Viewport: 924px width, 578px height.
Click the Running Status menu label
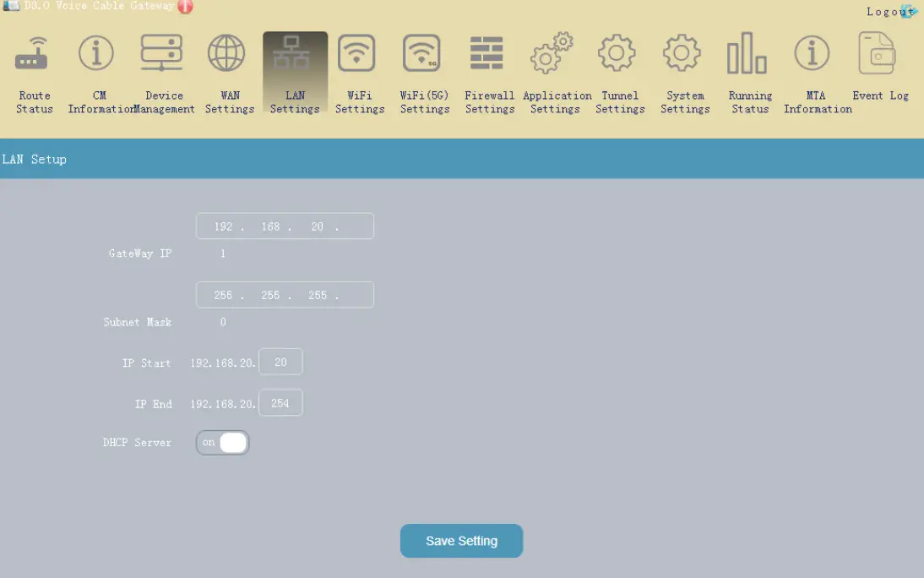tap(750, 102)
